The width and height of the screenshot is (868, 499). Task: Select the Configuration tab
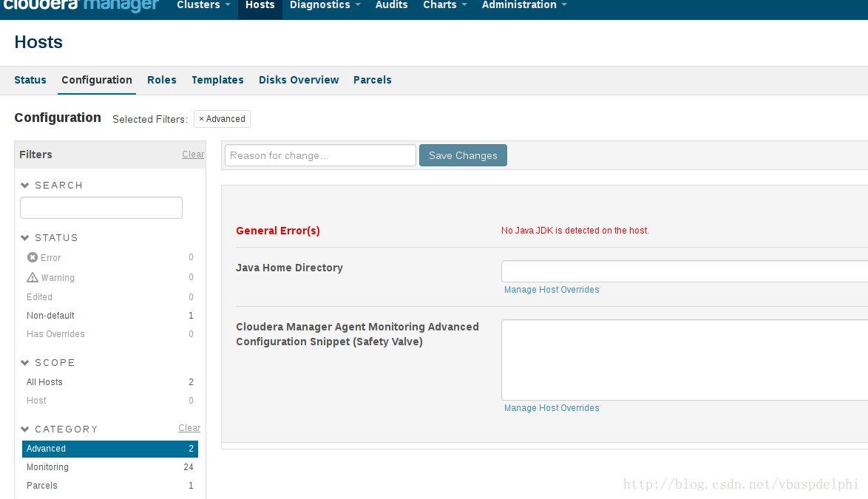(x=97, y=81)
